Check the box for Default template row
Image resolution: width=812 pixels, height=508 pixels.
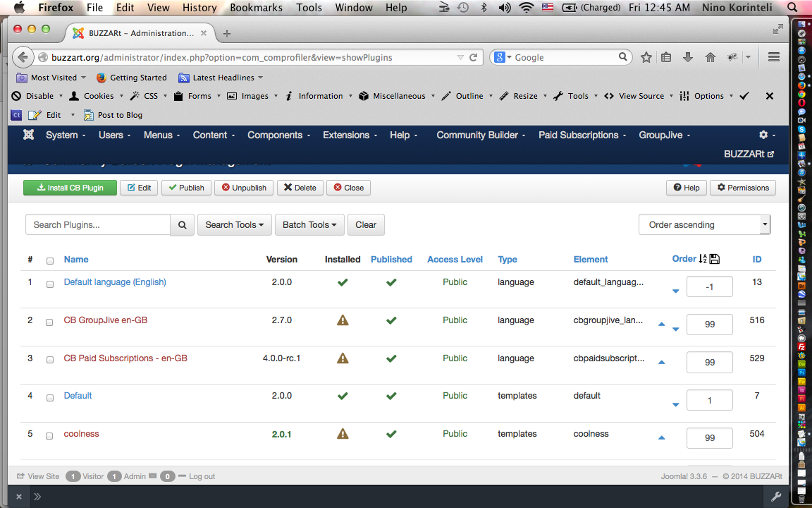point(50,398)
